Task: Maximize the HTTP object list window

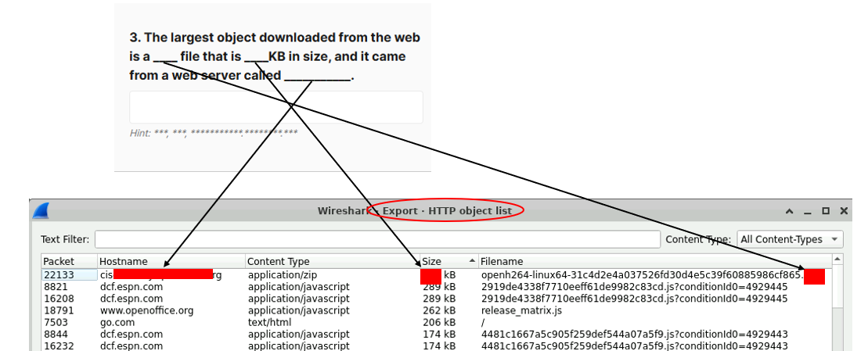Action: coord(826,211)
